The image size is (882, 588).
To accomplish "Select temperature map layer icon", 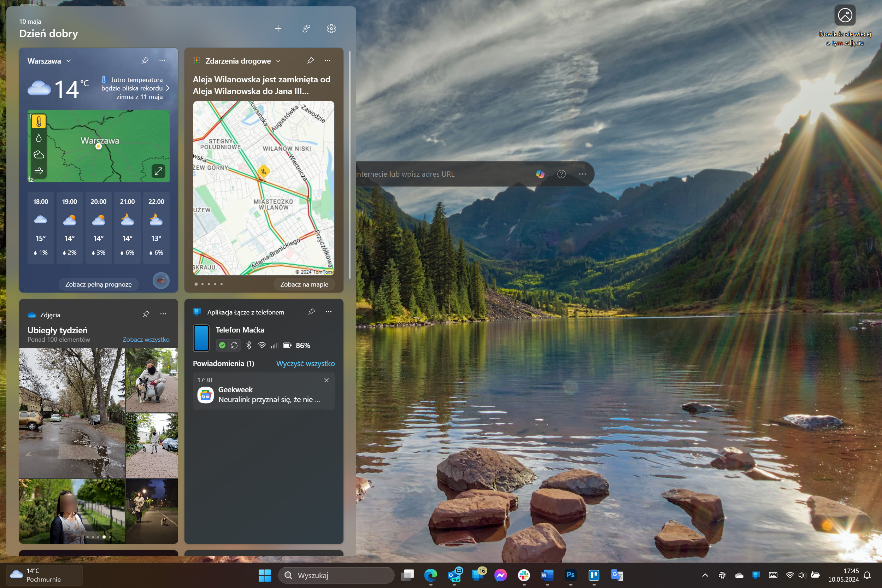I will 39,122.
